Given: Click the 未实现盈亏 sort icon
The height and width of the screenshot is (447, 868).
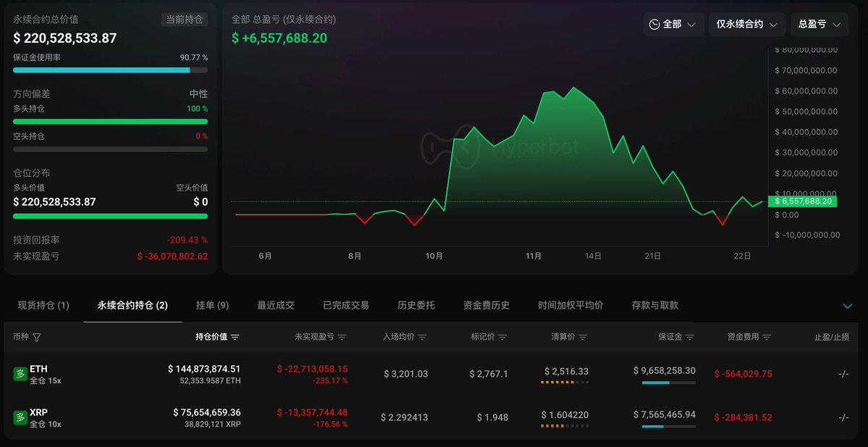Looking at the screenshot, I should point(342,338).
